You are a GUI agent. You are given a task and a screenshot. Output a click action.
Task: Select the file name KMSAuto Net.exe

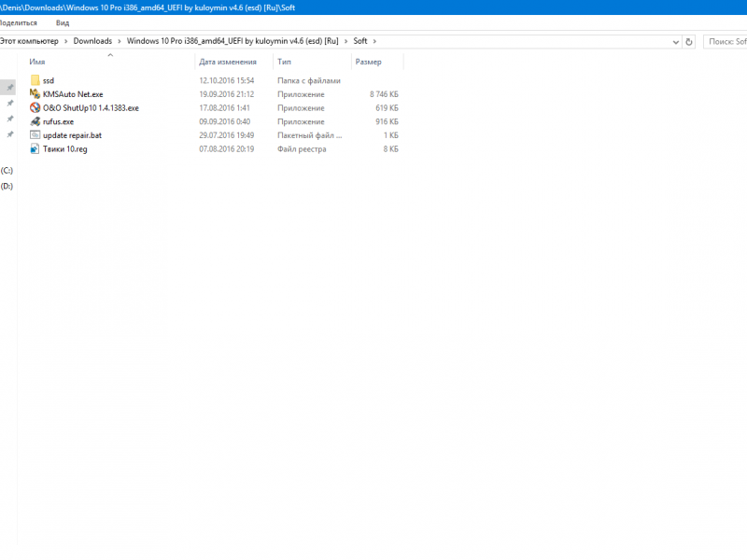[73, 94]
